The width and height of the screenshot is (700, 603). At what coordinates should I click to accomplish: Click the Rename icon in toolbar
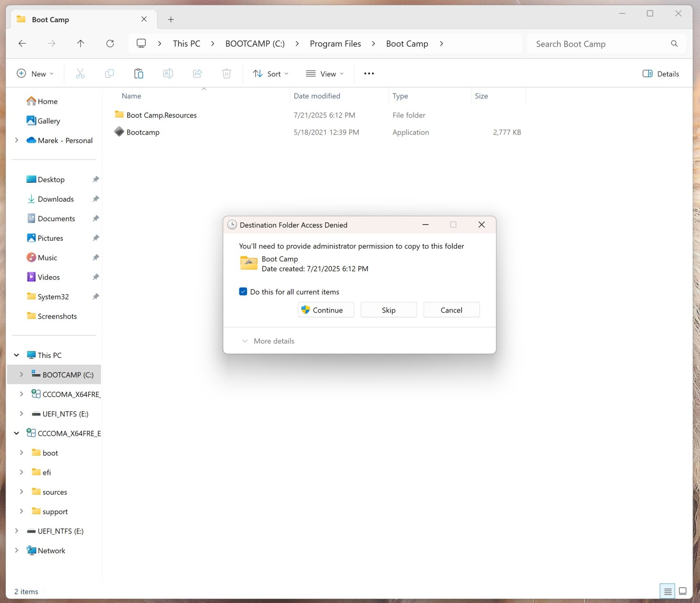[x=168, y=74]
